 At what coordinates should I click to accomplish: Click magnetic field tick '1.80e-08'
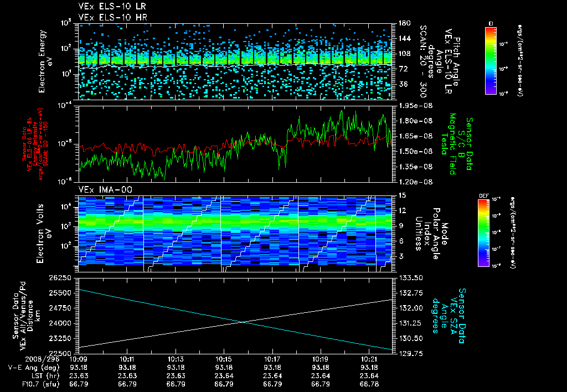click(415, 121)
